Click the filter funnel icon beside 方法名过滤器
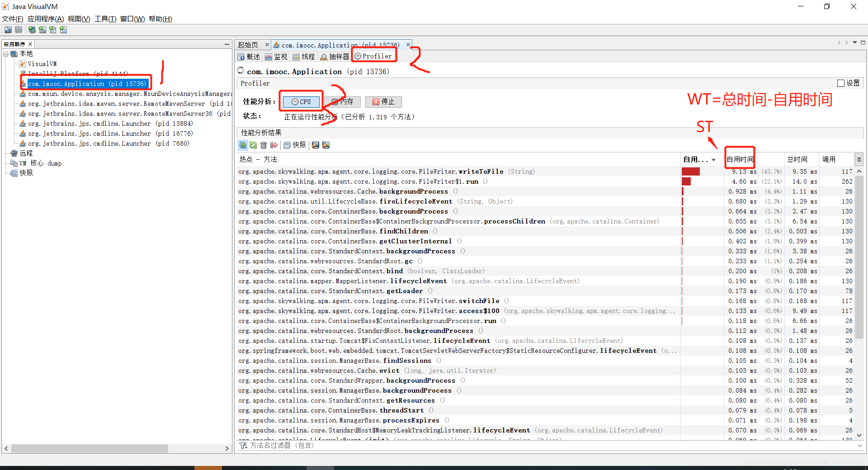This screenshot has height=470, width=868. pyautogui.click(x=243, y=446)
